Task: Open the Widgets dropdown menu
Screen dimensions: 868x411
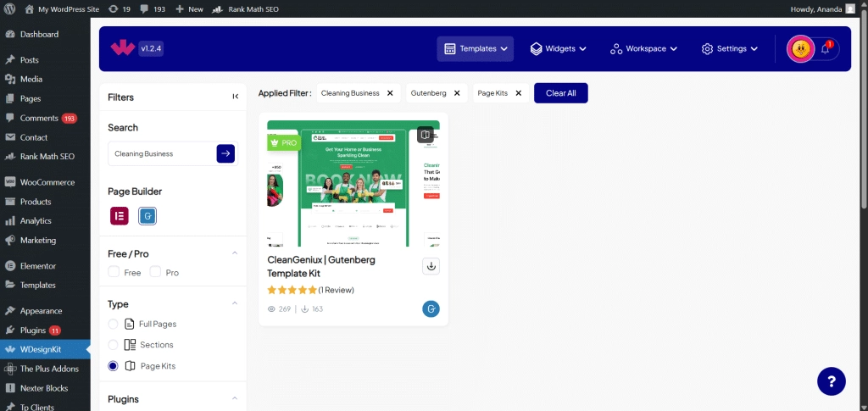Action: coord(558,48)
